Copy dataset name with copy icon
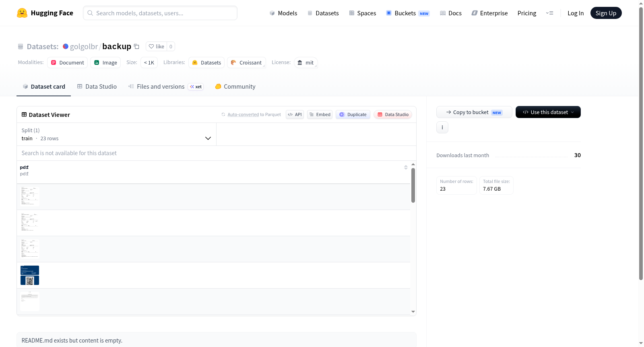The image size is (644, 347). point(136,46)
